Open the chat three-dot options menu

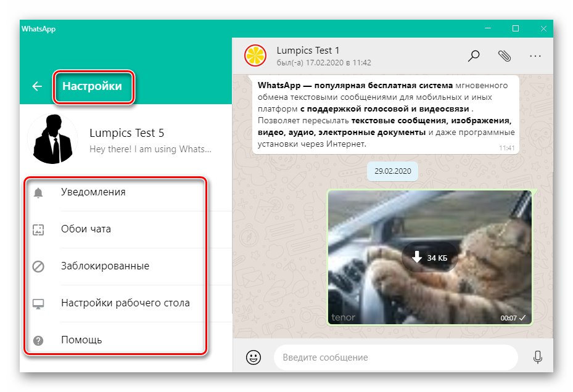click(535, 55)
